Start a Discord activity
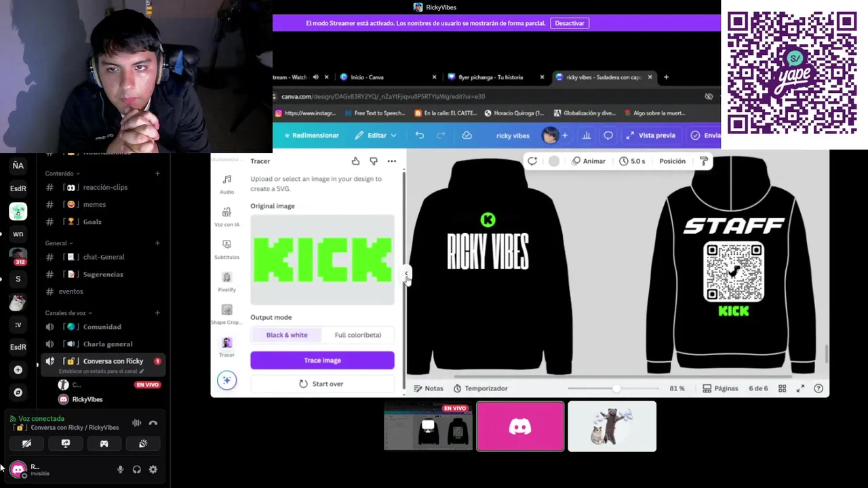Screen dimensions: 868x488 tap(104, 443)
